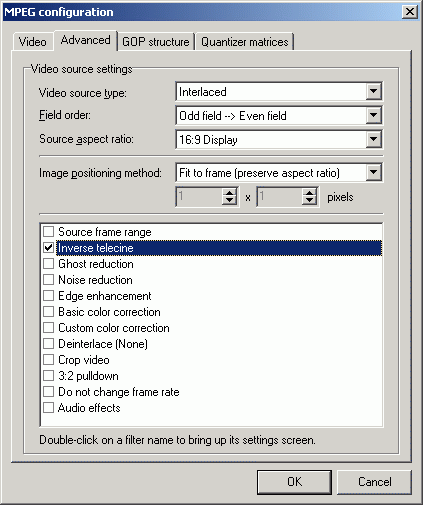
Task: Check the Edge enhancement option
Action: (49, 296)
